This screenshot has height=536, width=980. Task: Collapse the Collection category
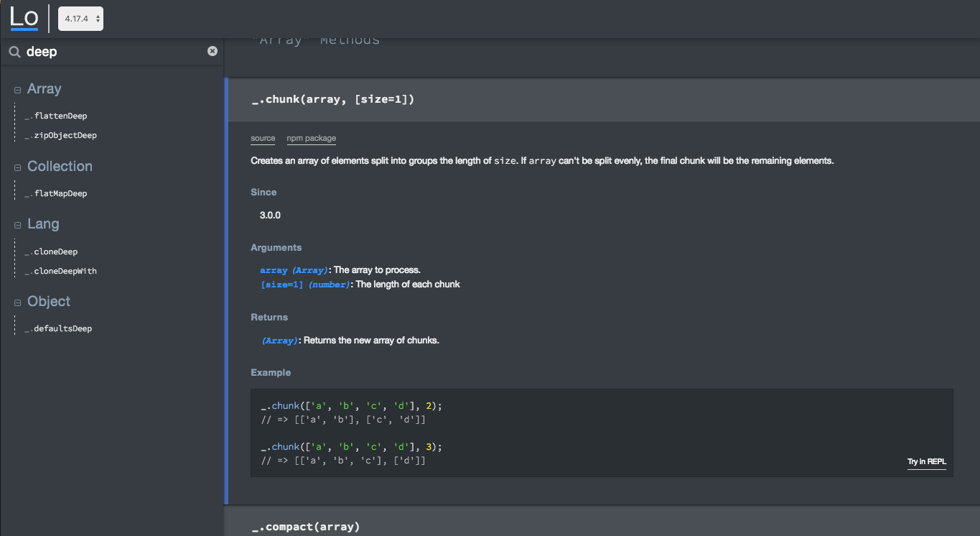pyautogui.click(x=18, y=167)
